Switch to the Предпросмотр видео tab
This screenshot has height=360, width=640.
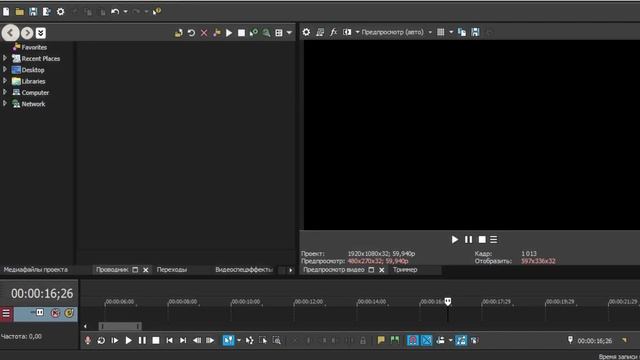[334, 270]
